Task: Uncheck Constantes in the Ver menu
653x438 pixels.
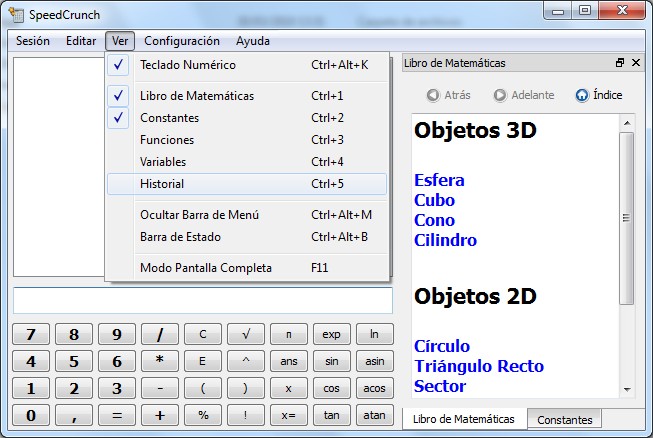Action: point(247,118)
